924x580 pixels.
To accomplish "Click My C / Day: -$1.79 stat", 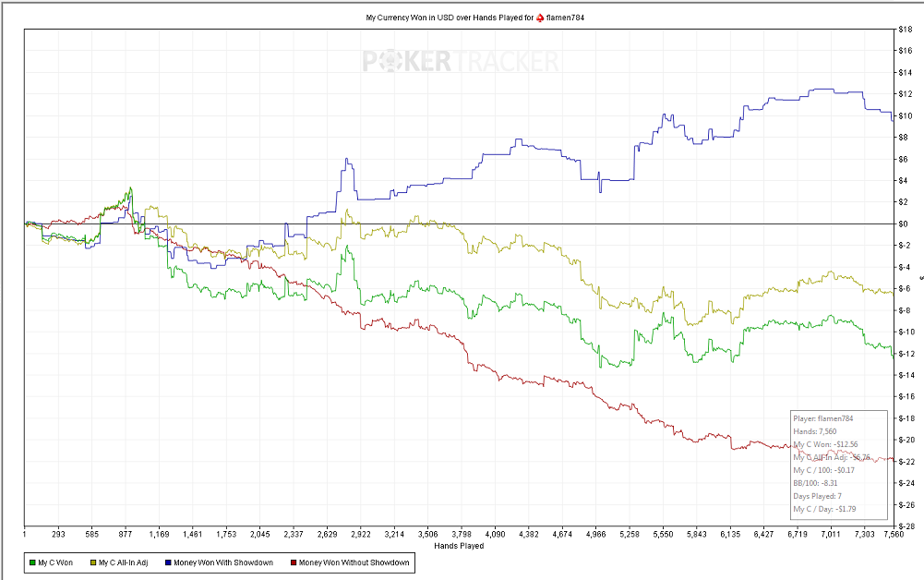I will 824,509.
